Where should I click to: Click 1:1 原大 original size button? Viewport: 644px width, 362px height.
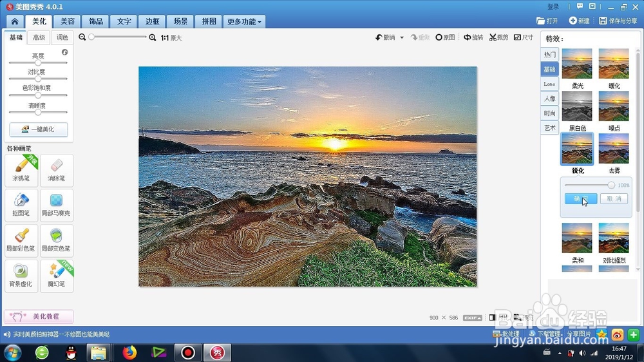(171, 38)
